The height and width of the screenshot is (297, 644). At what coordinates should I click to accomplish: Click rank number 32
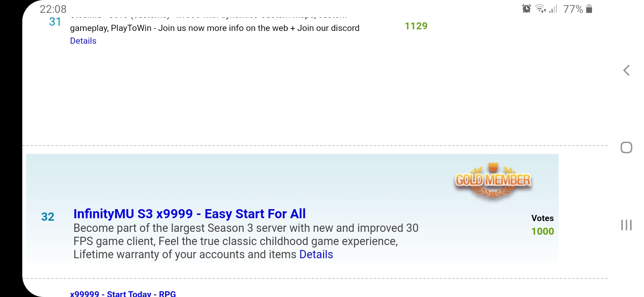[x=48, y=217]
